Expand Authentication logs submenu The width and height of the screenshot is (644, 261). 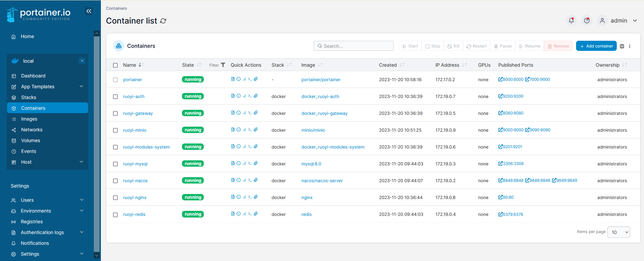pos(82,232)
